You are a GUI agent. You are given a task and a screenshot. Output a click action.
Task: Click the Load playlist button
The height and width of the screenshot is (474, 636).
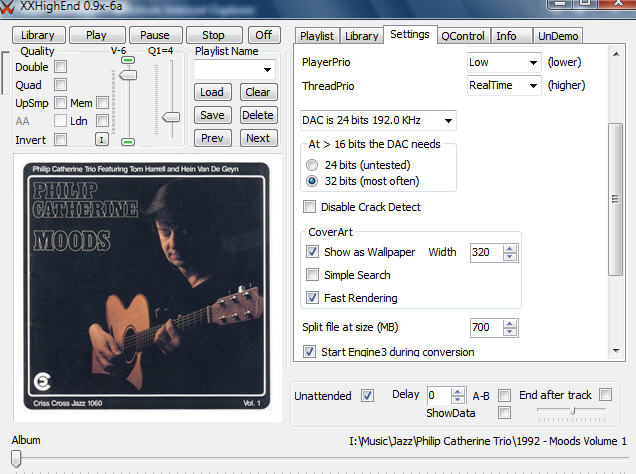(x=212, y=92)
